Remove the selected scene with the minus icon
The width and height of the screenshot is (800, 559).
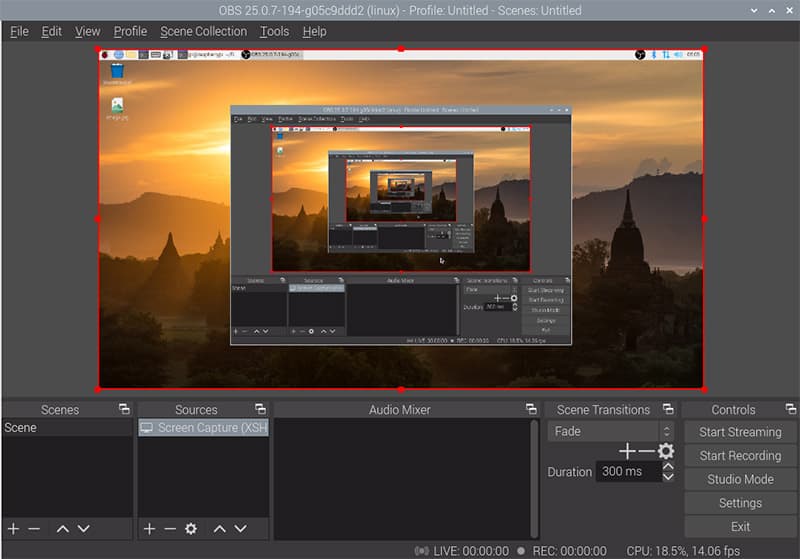[34, 529]
